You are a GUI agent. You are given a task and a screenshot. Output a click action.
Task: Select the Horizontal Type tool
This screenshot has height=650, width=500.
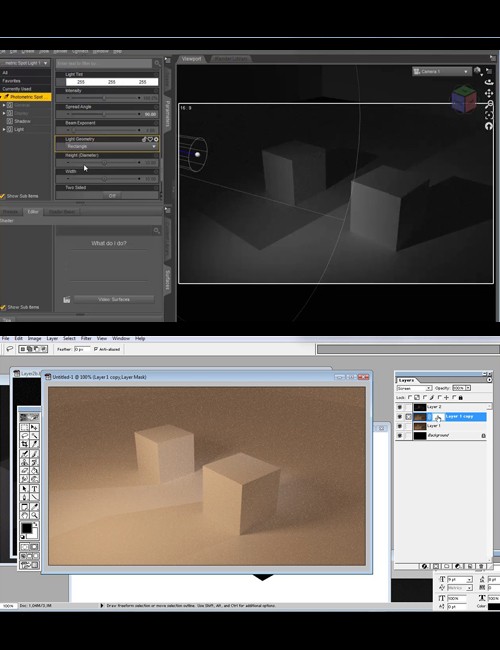pyautogui.click(x=34, y=488)
